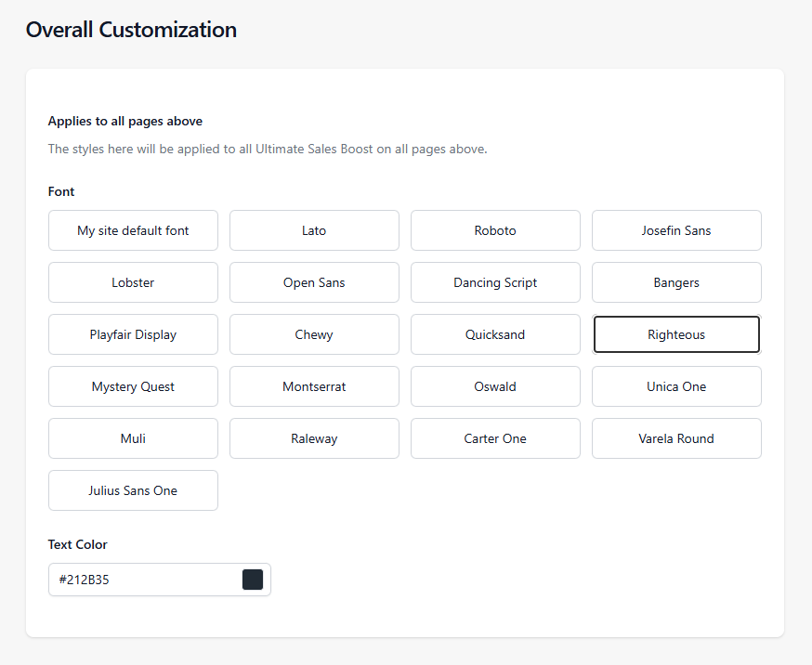812x665 pixels.
Task: Choose the Lobster font
Action: pos(133,282)
